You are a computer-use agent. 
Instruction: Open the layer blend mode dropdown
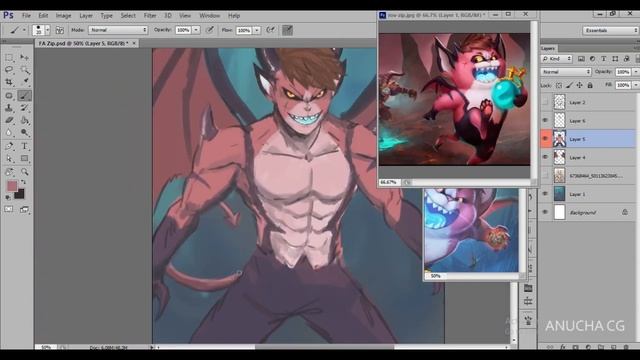566,72
